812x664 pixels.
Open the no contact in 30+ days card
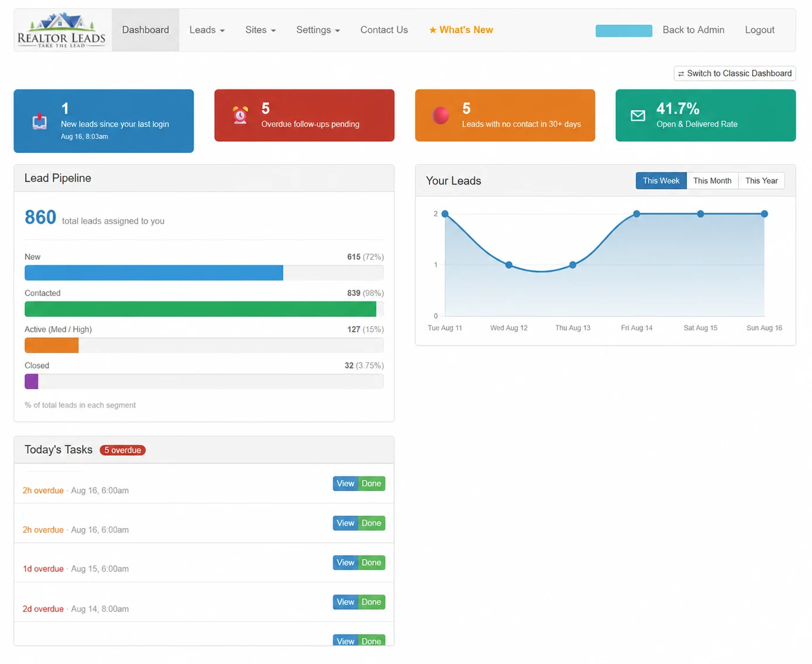tap(505, 115)
